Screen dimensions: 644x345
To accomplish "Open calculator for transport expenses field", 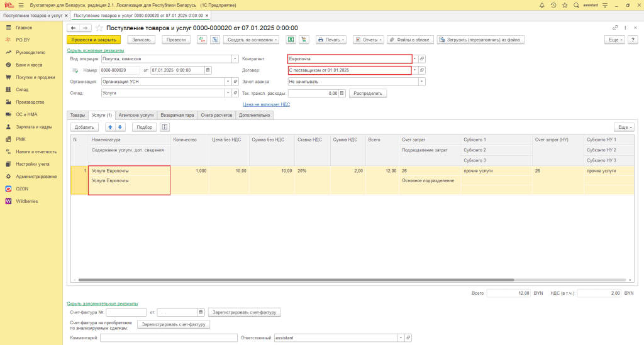I will coord(341,93).
